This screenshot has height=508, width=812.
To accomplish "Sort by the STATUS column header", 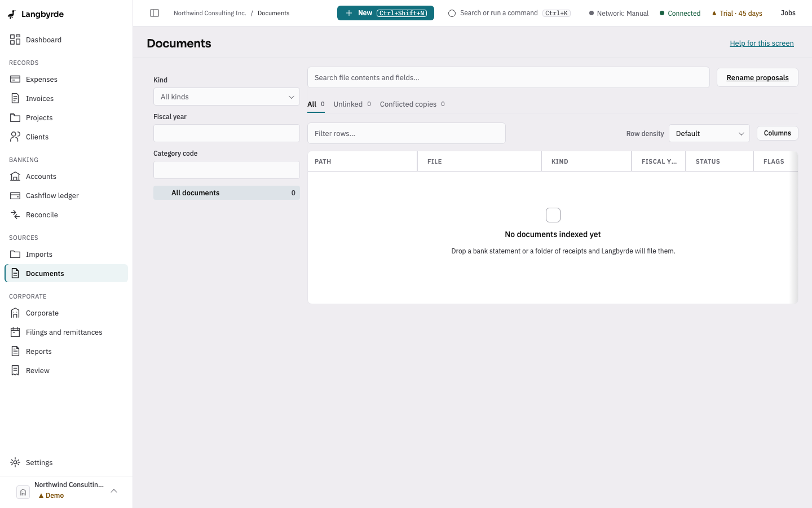I will tap(720, 161).
